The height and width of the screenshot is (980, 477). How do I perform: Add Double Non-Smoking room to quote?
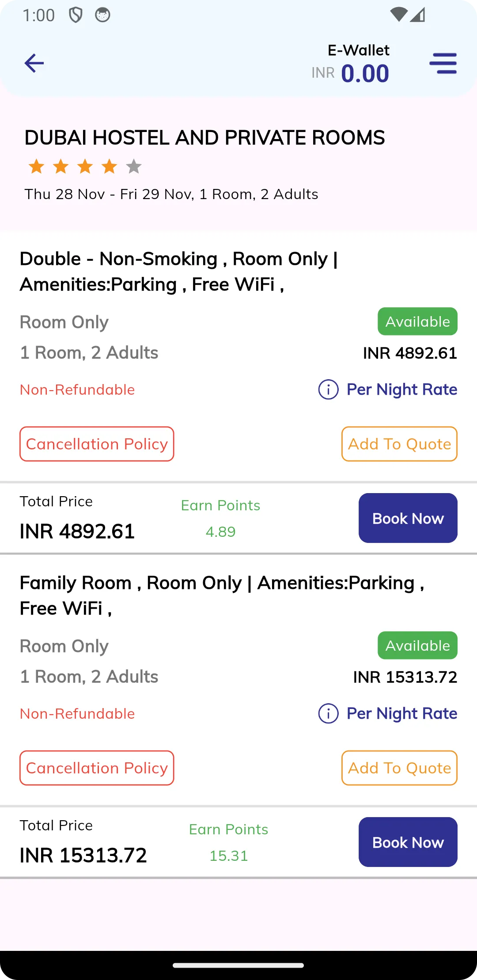coord(399,444)
